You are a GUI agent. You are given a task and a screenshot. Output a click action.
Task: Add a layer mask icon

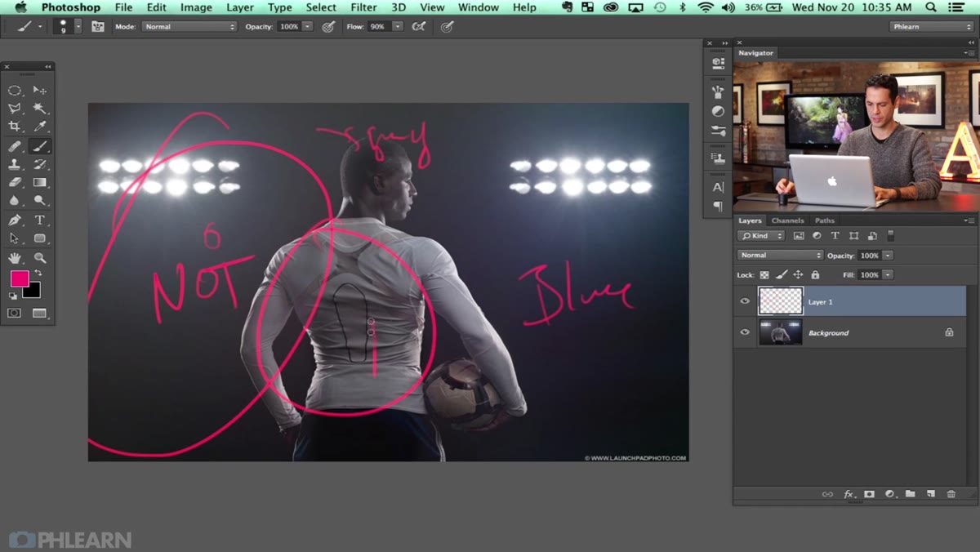pyautogui.click(x=870, y=494)
